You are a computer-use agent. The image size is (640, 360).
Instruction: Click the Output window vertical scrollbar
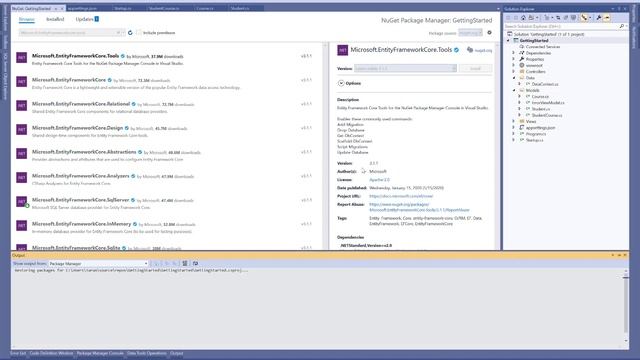tap(626, 306)
